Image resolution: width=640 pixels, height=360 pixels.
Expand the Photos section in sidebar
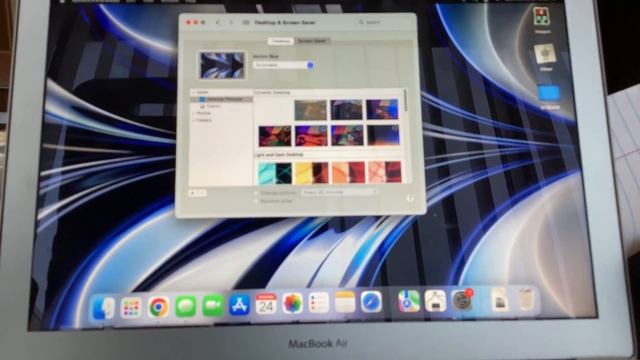coord(194,113)
